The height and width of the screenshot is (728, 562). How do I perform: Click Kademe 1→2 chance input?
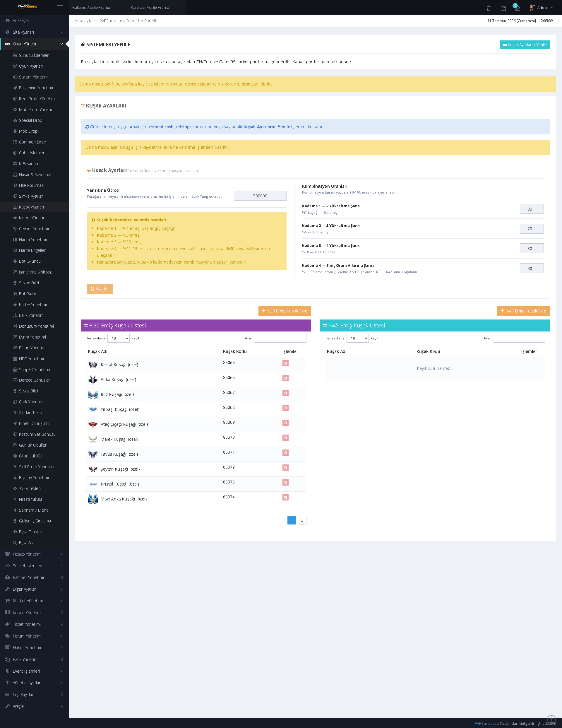click(x=531, y=209)
